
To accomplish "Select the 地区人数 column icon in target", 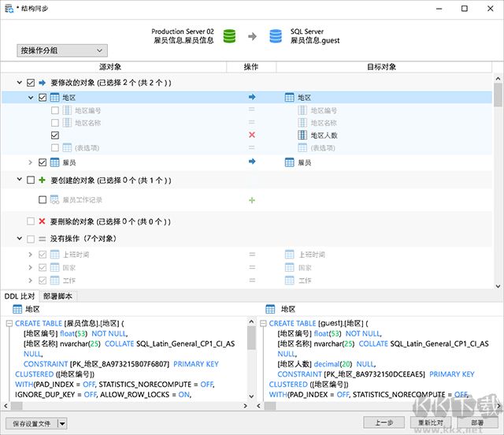I will 302,135.
